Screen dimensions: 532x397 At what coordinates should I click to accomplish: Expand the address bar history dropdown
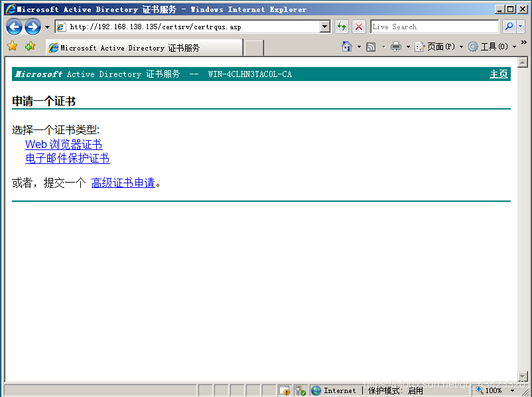(325, 27)
